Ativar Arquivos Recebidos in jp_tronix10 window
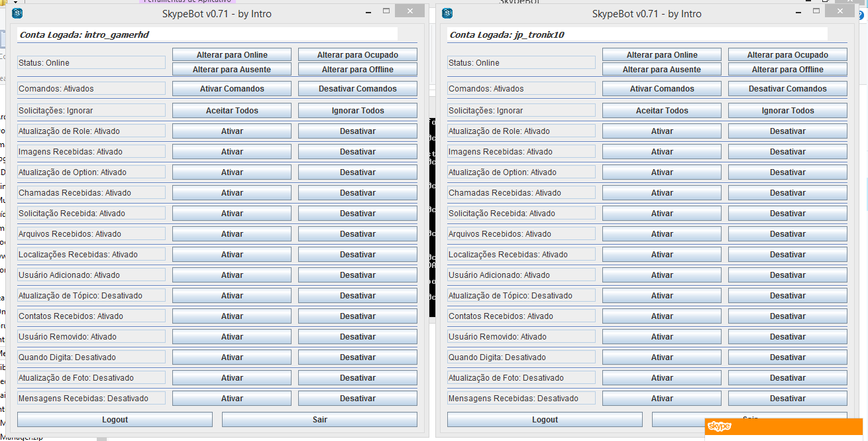This screenshot has height=441, width=868. tap(662, 233)
